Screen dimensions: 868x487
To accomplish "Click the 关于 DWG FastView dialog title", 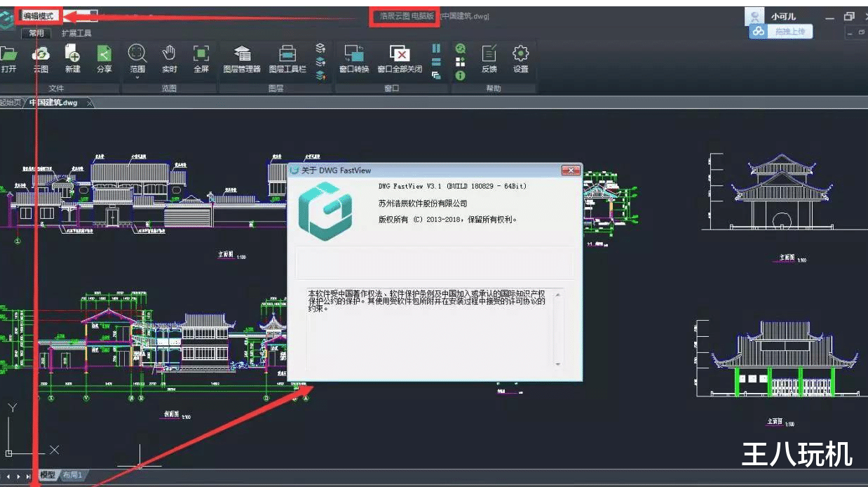I will 336,171.
